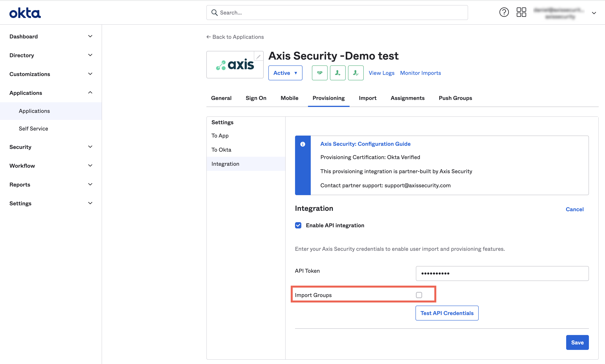The width and height of the screenshot is (605, 364).
Task: Click the push user provisioning icon
Action: click(x=338, y=73)
